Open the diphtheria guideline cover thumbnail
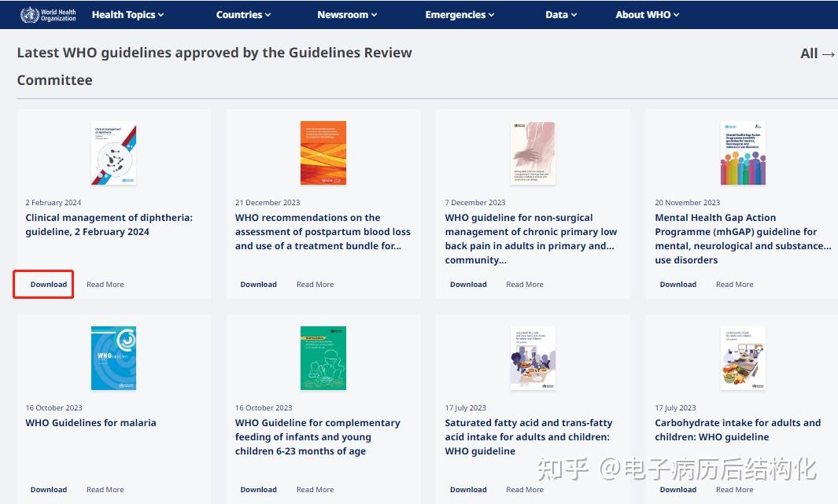The height and width of the screenshot is (504, 838). click(113, 153)
